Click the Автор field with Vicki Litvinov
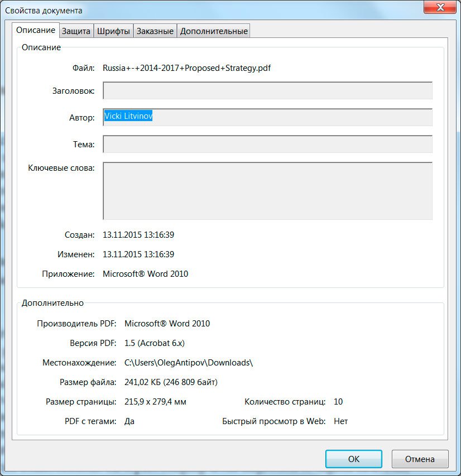Image resolution: width=461 pixels, height=476 pixels. click(x=267, y=117)
